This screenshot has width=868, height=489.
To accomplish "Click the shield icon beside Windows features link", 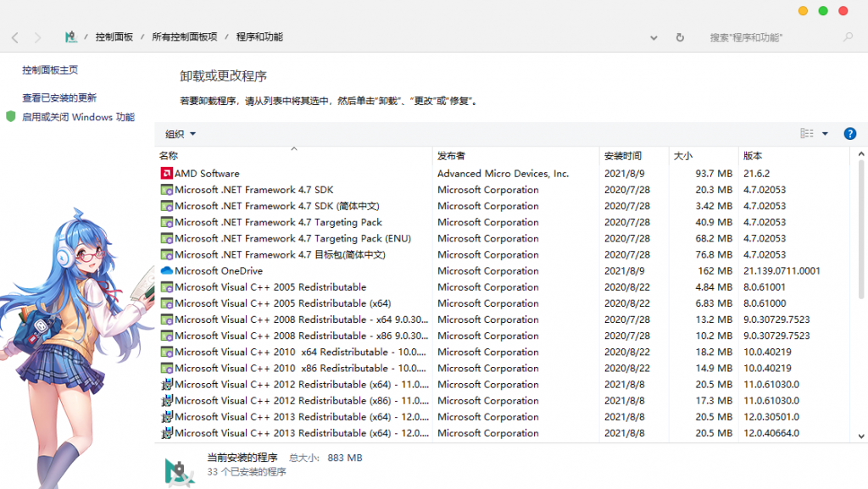I will pos(10,117).
